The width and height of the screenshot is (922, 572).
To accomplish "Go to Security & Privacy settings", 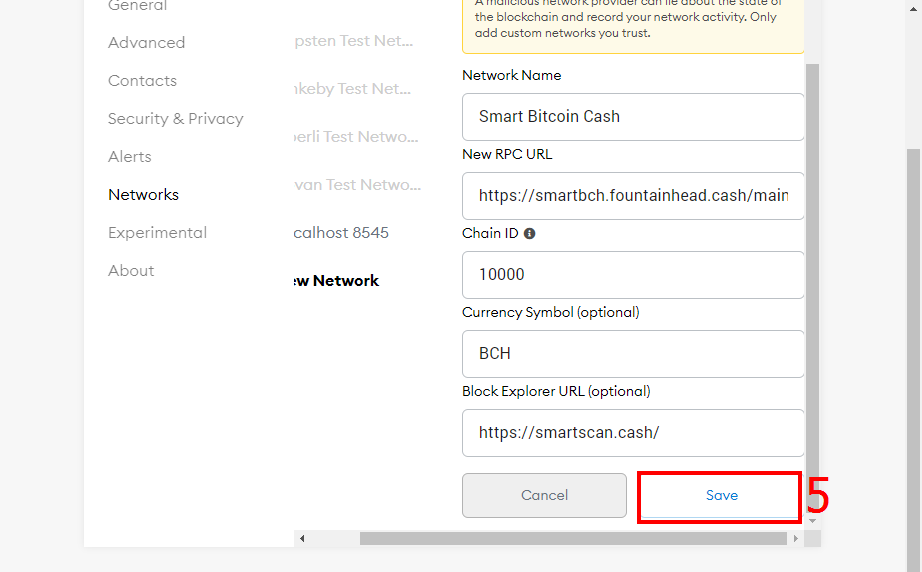I will pos(175,119).
